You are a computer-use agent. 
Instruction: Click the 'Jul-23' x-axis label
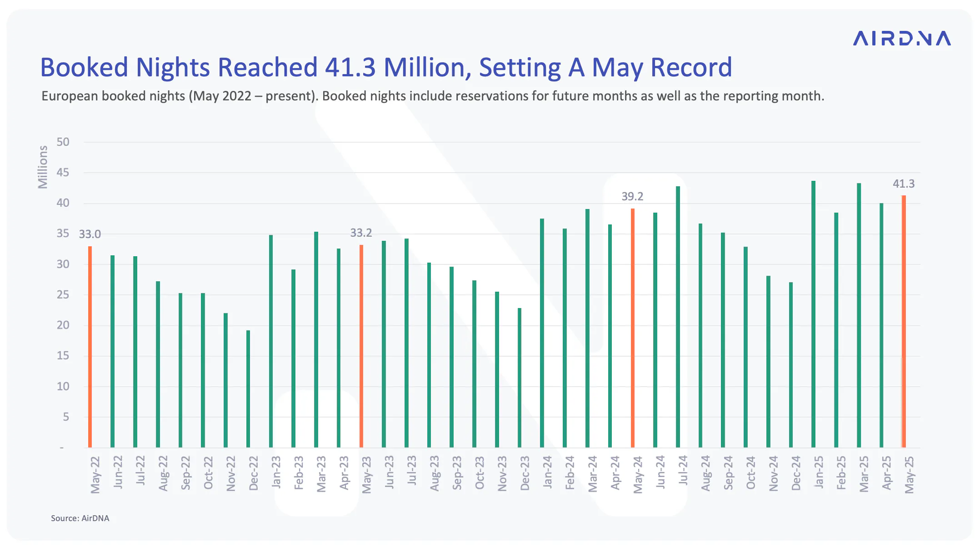click(x=412, y=471)
